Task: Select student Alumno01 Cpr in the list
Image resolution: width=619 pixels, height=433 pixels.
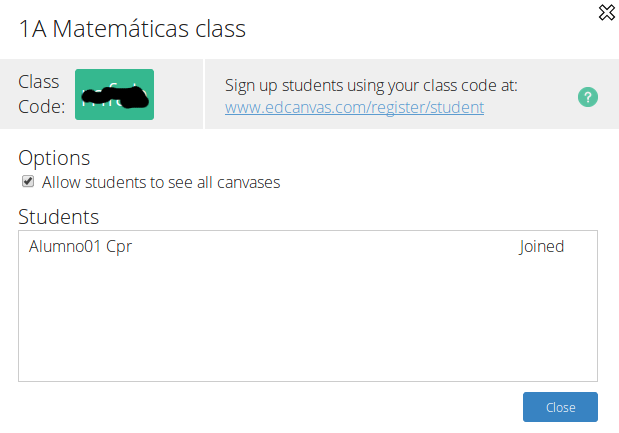Action: pyautogui.click(x=80, y=246)
